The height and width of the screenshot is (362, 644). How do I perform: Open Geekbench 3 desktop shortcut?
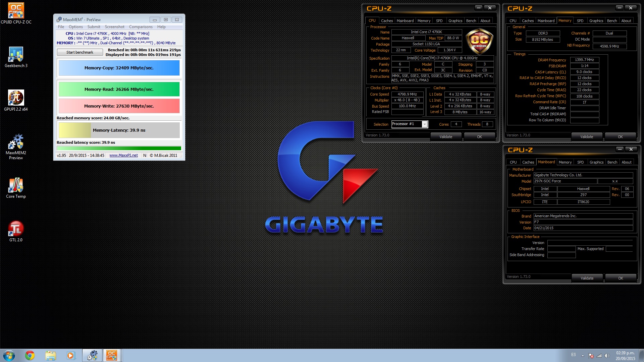[x=16, y=57]
